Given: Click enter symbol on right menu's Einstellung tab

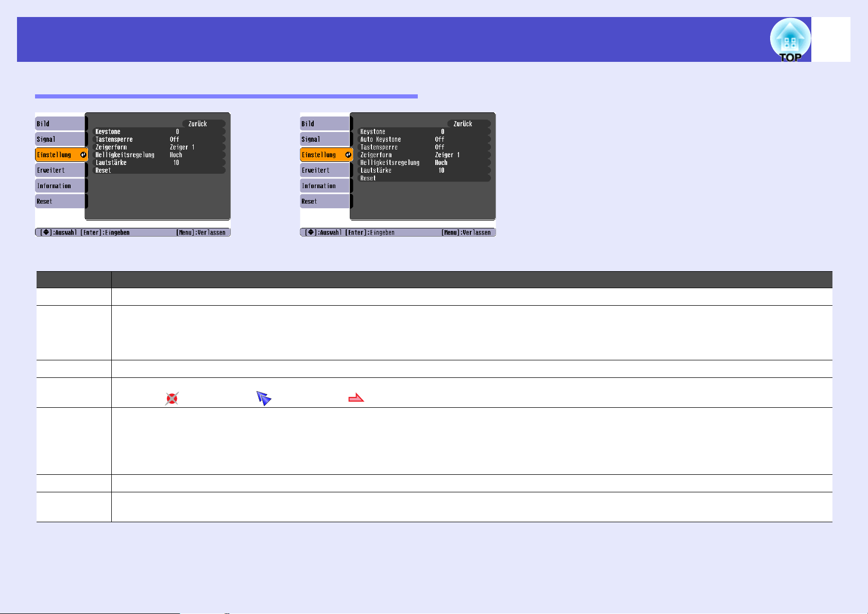Looking at the screenshot, I should [x=348, y=155].
